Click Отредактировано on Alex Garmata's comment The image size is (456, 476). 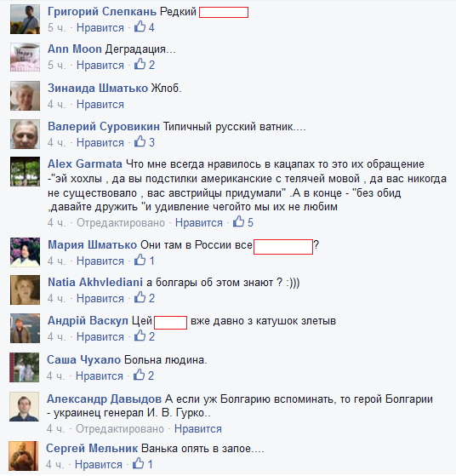click(121, 223)
